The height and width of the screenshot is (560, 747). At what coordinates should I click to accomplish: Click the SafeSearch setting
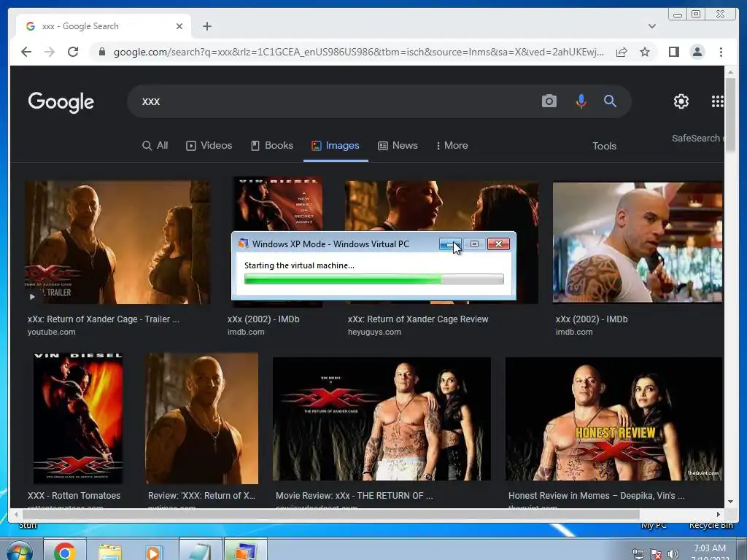click(697, 138)
